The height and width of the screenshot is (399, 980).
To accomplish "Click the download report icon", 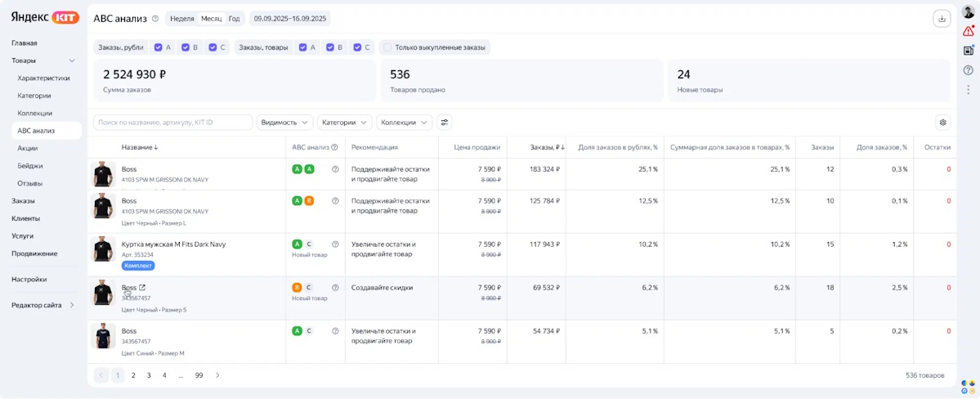I will tap(941, 19).
